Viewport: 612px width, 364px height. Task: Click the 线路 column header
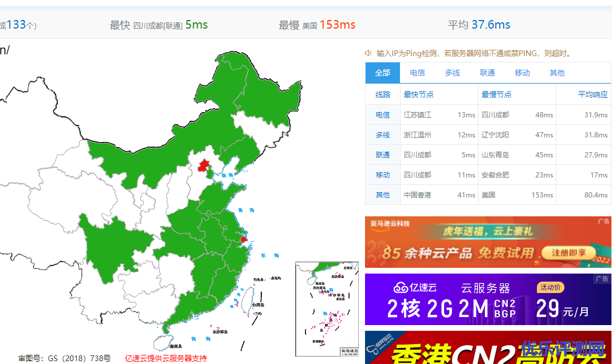[383, 94]
